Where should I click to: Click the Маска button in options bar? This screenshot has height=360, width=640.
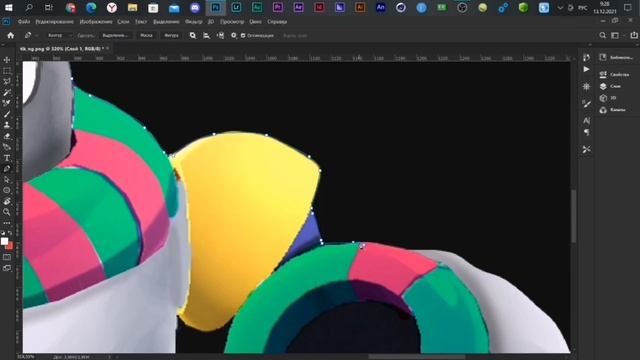[146, 36]
